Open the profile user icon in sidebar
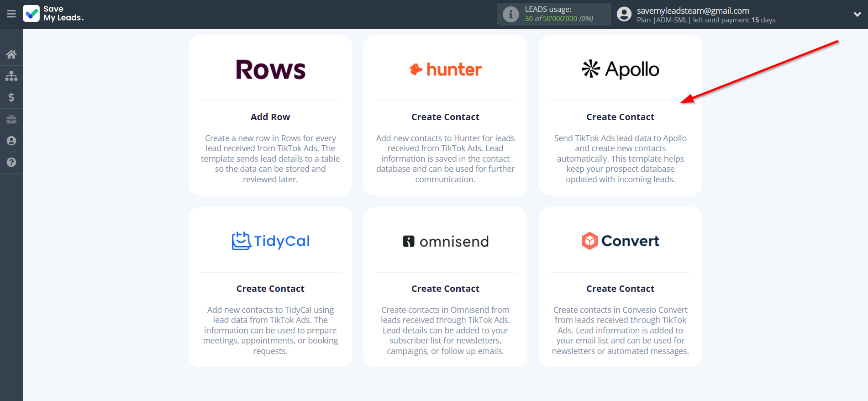The height and width of the screenshot is (401, 868). 11,141
